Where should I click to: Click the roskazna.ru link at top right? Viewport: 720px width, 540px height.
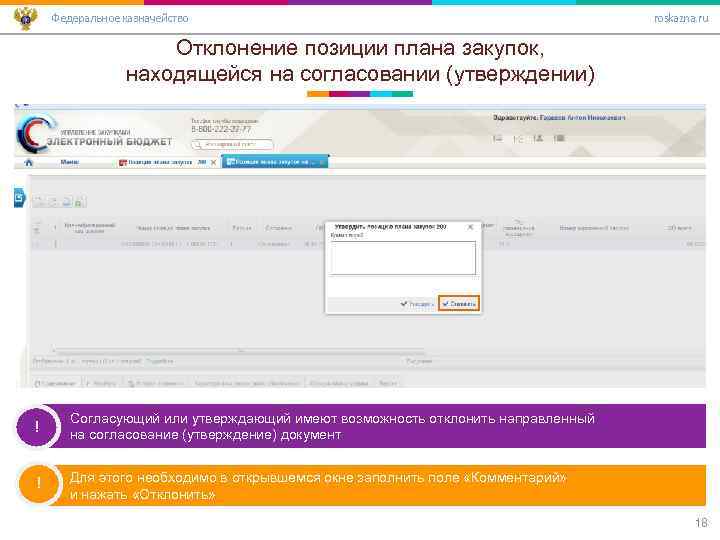(x=681, y=18)
